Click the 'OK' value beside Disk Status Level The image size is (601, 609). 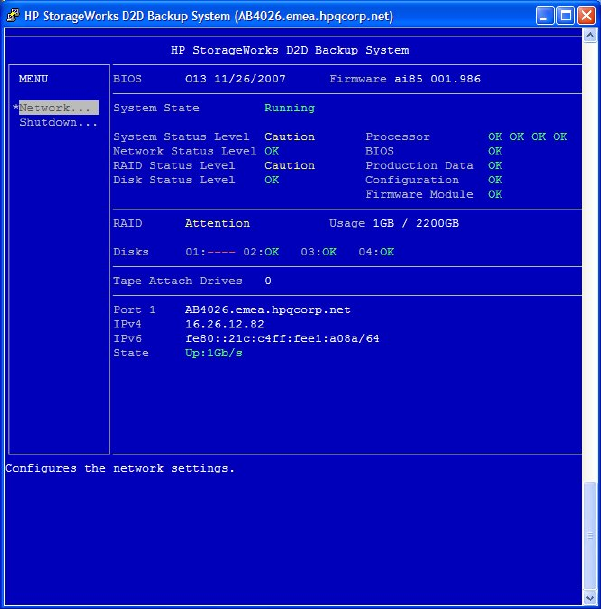272,180
